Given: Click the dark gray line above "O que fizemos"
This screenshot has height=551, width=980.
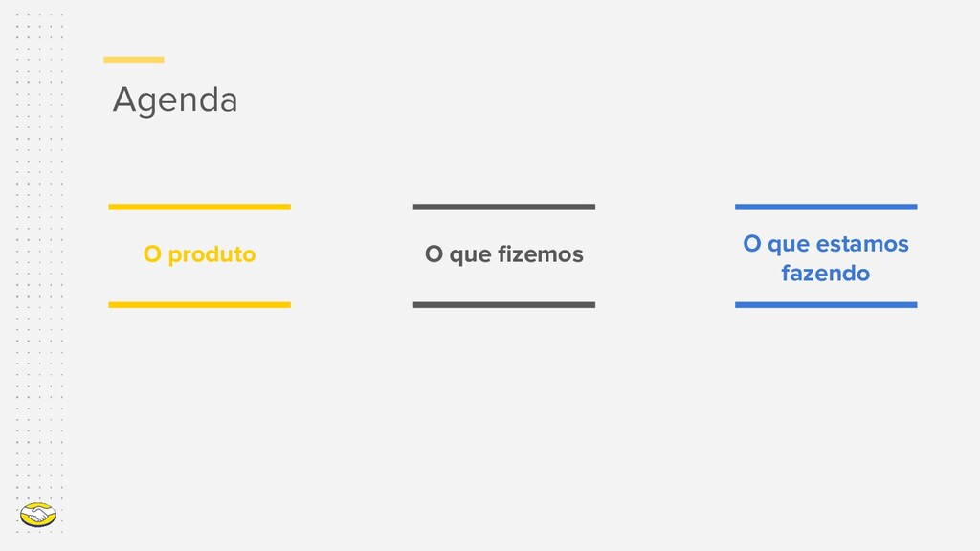Looking at the screenshot, I should 503,207.
